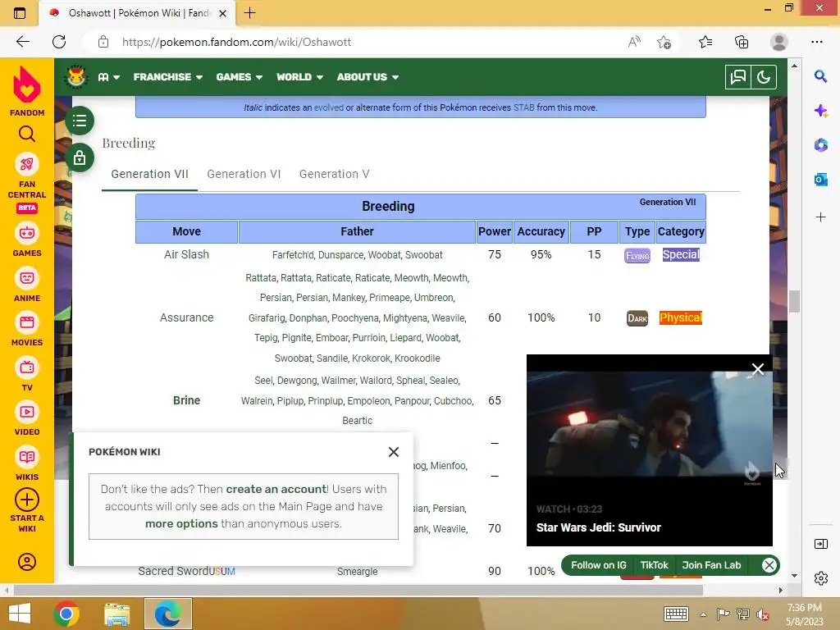The height and width of the screenshot is (630, 840).
Task: Open the Anime sidebar section
Action: [27, 285]
